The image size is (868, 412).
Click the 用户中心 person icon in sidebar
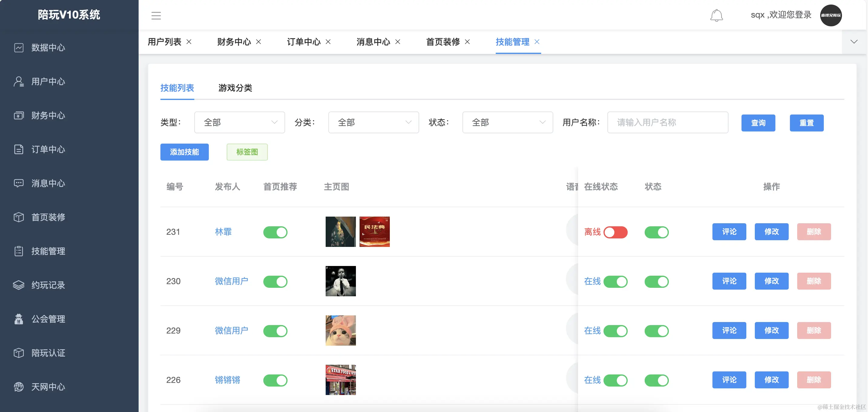[x=19, y=81]
